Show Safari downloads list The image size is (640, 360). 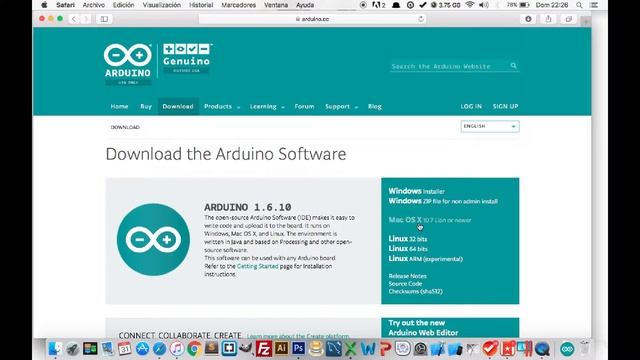point(528,19)
